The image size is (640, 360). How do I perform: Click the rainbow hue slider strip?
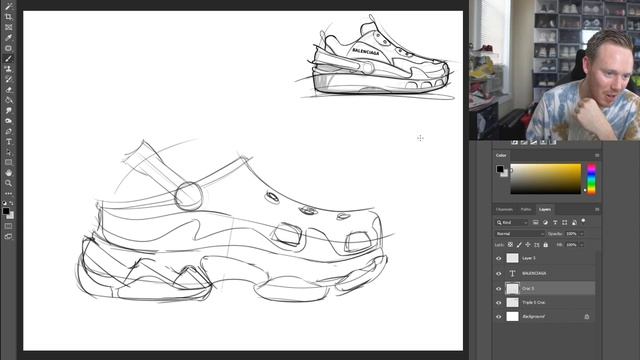(x=591, y=179)
